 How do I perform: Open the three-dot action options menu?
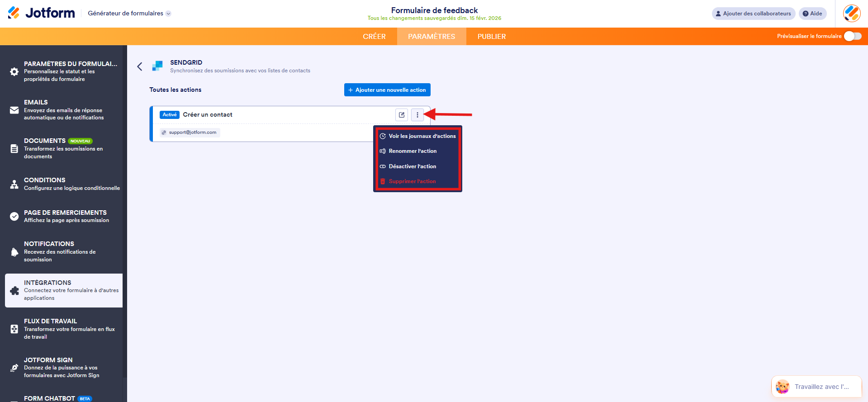click(x=417, y=115)
